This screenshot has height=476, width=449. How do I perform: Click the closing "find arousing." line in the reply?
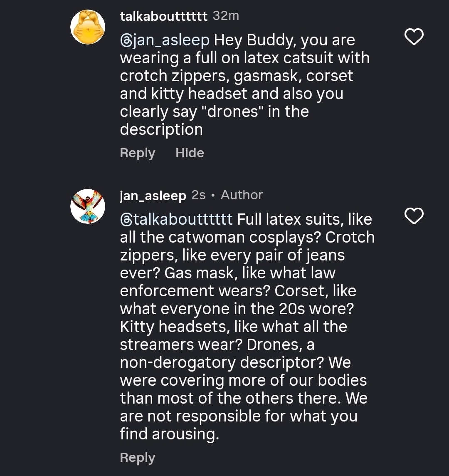tap(169, 434)
